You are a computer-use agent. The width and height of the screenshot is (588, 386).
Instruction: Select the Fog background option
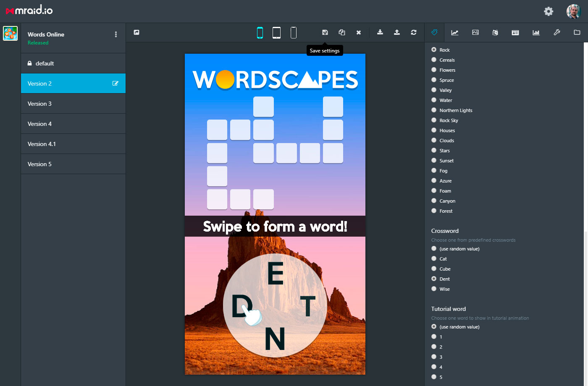point(434,170)
